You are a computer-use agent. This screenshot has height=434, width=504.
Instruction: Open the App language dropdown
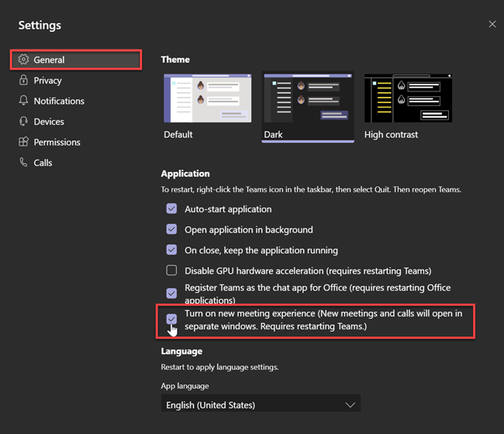pyautogui.click(x=261, y=404)
